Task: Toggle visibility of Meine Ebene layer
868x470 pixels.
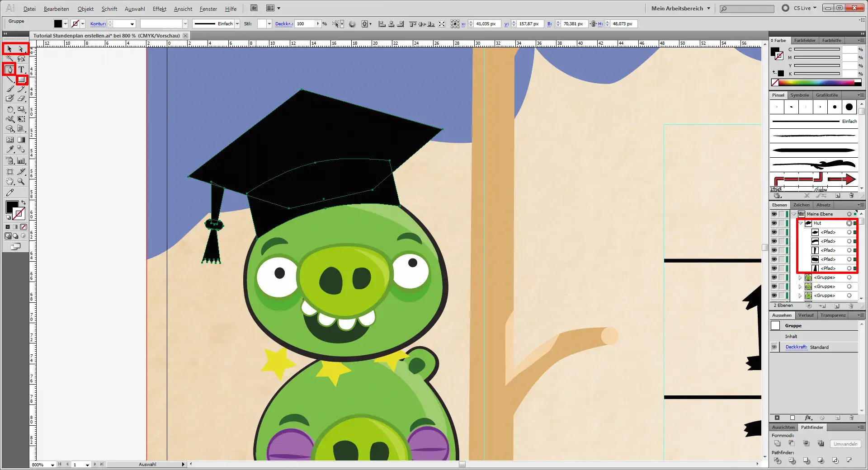Action: [774, 214]
